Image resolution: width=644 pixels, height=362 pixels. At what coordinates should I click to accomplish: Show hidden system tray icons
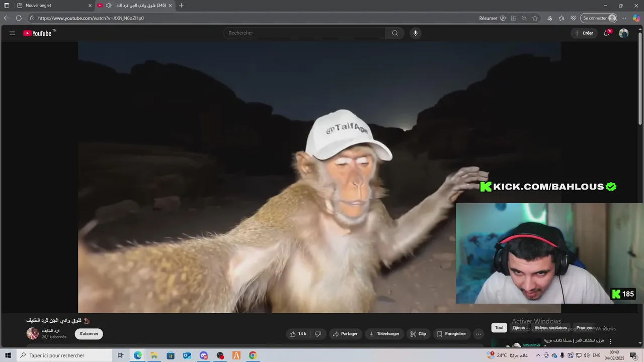coord(538,355)
